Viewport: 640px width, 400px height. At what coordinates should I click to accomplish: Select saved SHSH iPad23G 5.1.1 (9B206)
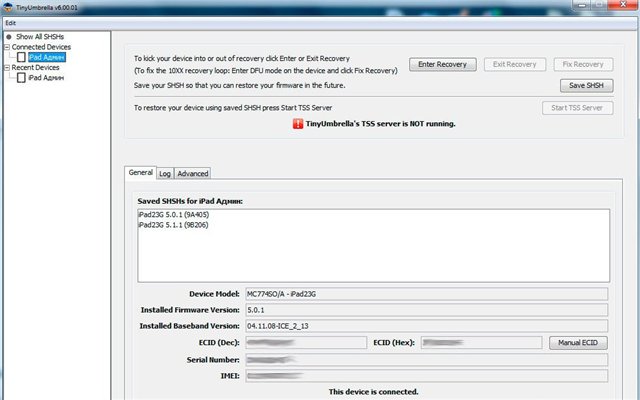[173, 225]
